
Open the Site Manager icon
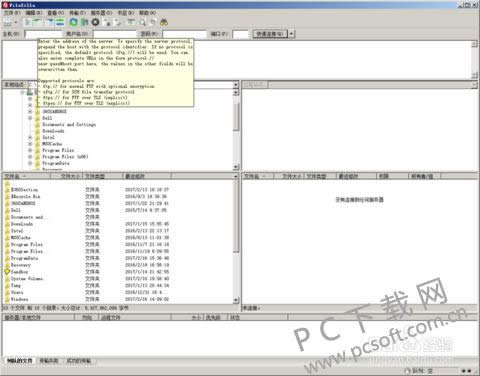(7, 22)
